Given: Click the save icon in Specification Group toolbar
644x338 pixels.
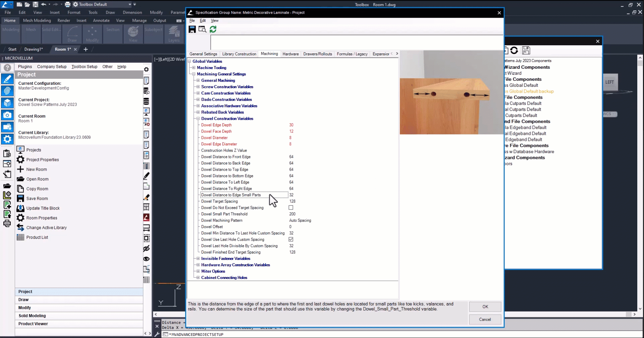Looking at the screenshot, I should (192, 30).
